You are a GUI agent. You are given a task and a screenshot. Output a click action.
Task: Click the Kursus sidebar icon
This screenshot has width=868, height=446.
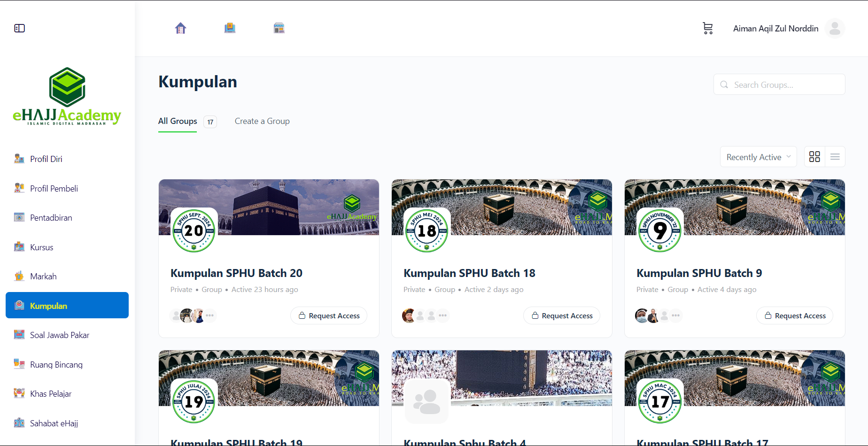tap(19, 247)
